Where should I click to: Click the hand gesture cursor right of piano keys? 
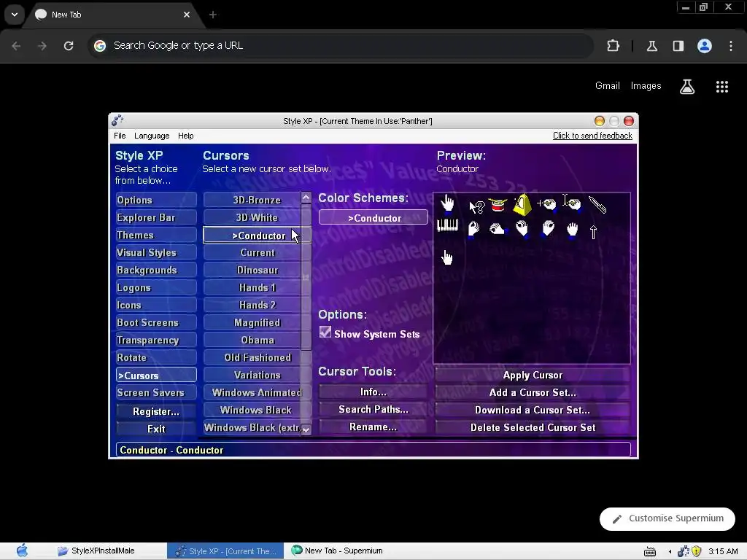point(473,228)
